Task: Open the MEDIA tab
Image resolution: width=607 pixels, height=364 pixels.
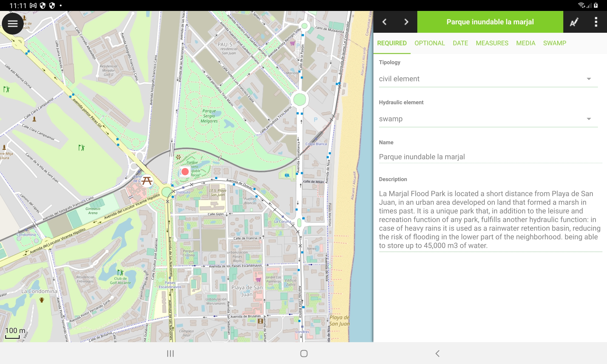Action: pos(526,43)
